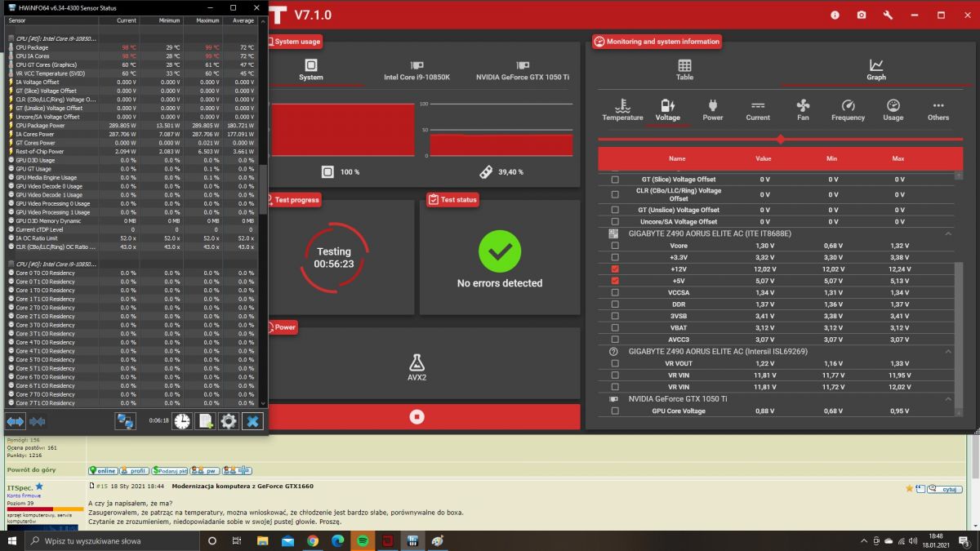Image resolution: width=980 pixels, height=551 pixels.
Task: Uncheck the +5V graph checkbox
Action: click(615, 281)
